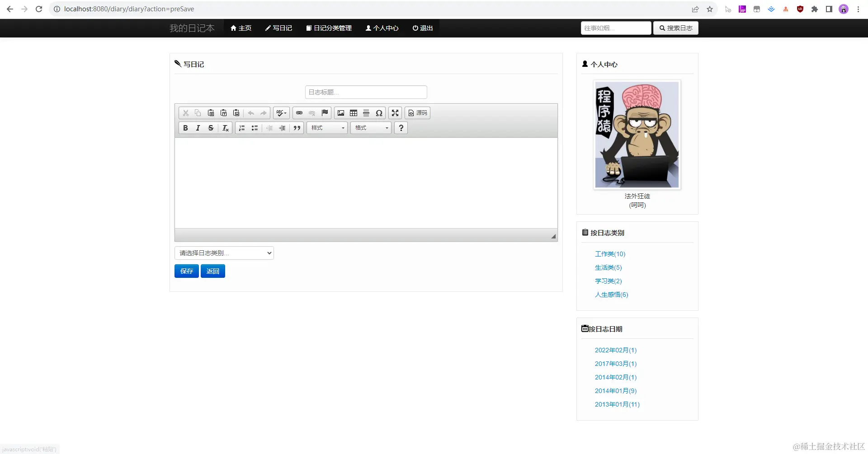868x454 pixels.
Task: Bookmark page with the star icon
Action: click(710, 9)
